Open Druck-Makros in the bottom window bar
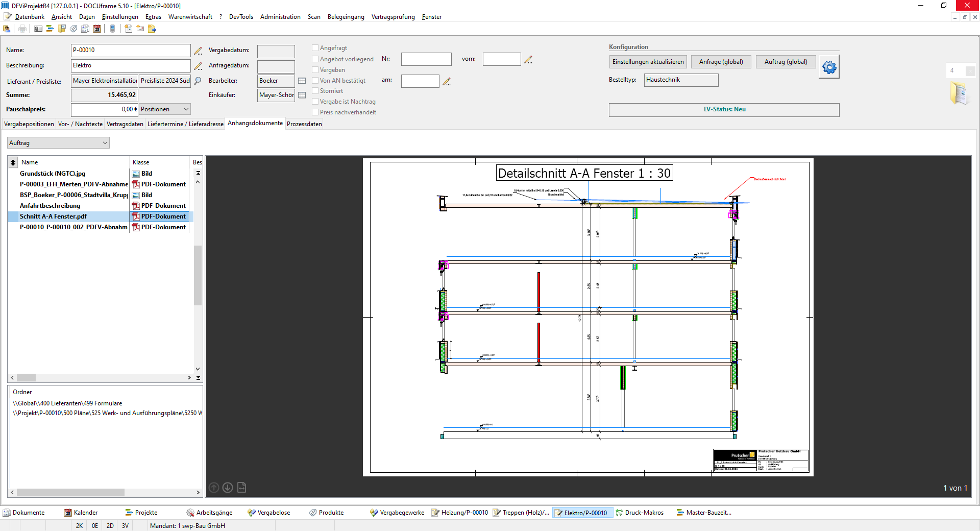The image size is (980, 531). 640,513
